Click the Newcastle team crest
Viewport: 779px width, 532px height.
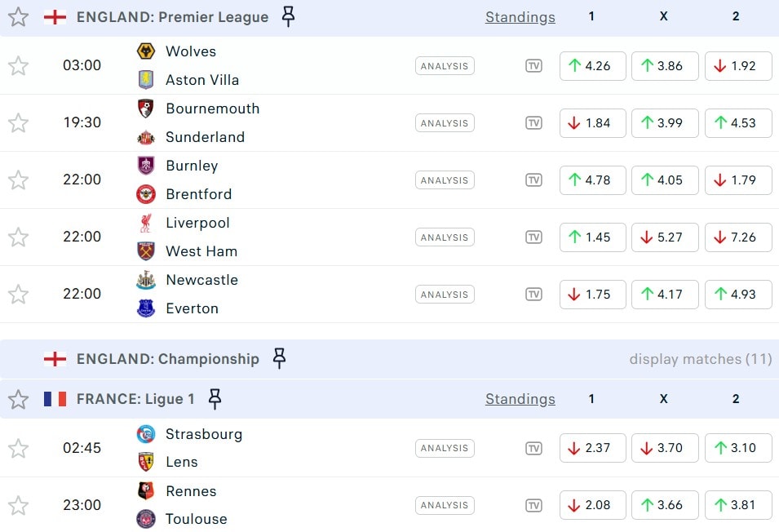pyautogui.click(x=146, y=280)
